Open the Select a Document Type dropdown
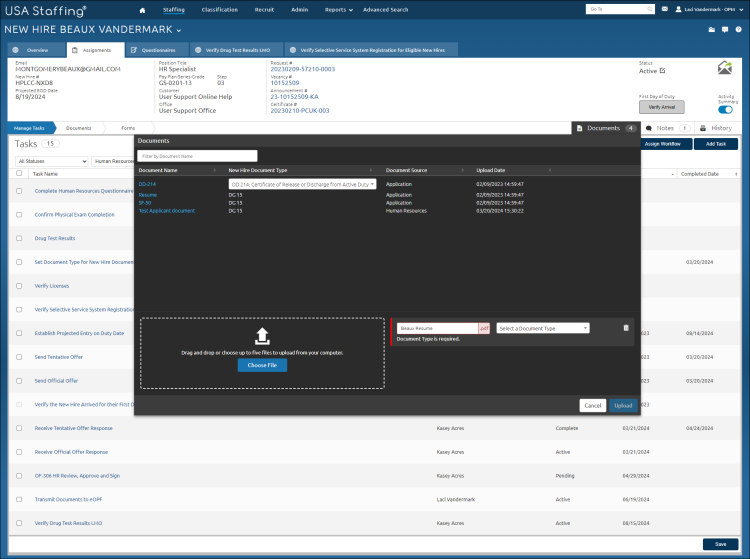This screenshot has width=750, height=559. pyautogui.click(x=543, y=329)
